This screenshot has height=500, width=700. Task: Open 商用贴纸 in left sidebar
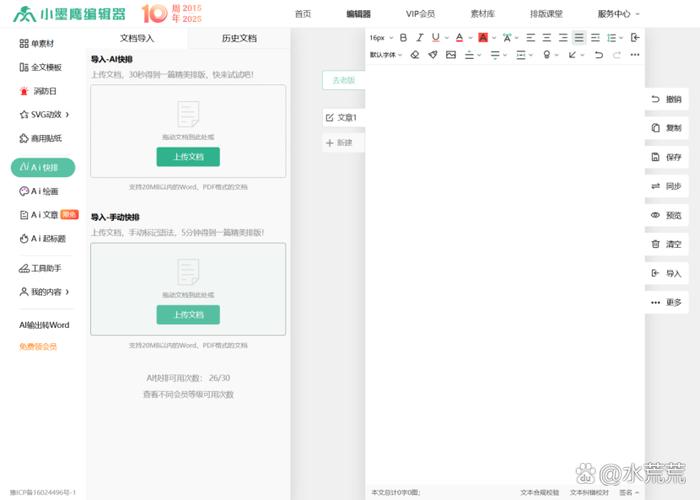coord(40,138)
